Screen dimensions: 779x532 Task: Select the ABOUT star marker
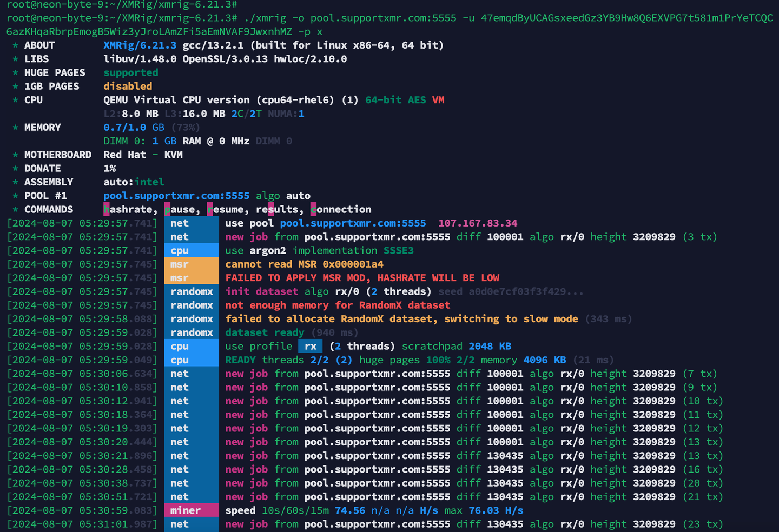[15, 45]
